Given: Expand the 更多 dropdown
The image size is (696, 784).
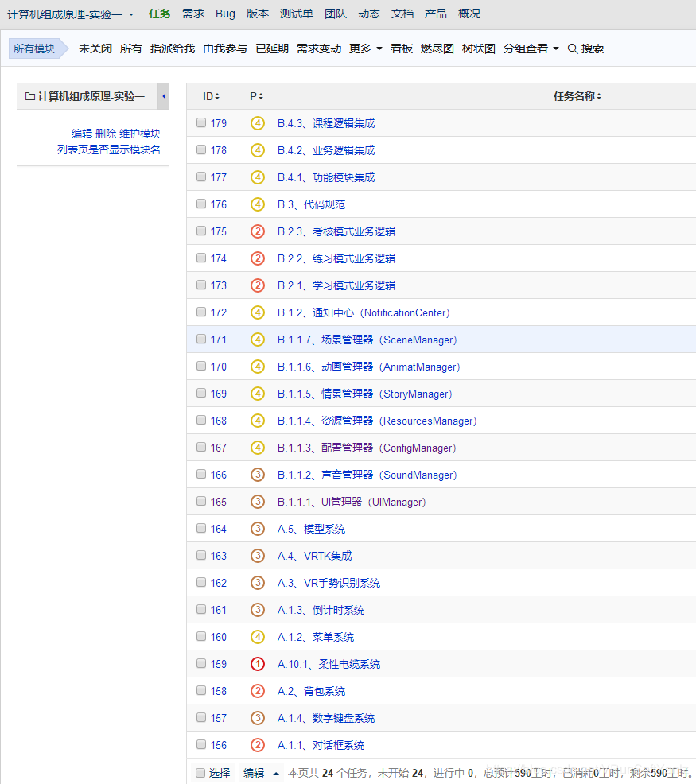Looking at the screenshot, I should [365, 49].
